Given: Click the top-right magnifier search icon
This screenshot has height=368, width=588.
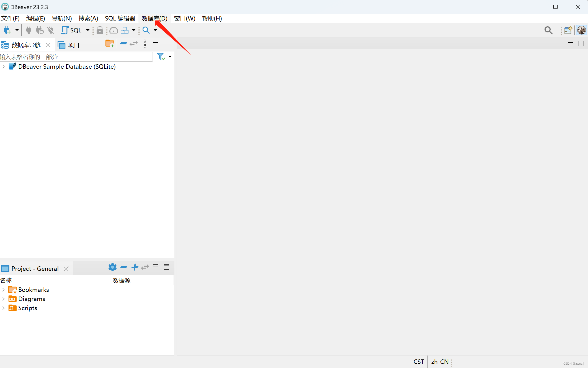Looking at the screenshot, I should (x=548, y=30).
